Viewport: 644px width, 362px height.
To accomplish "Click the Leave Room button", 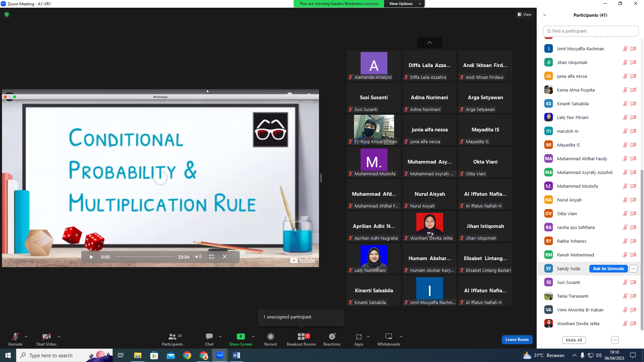I will point(517,340).
